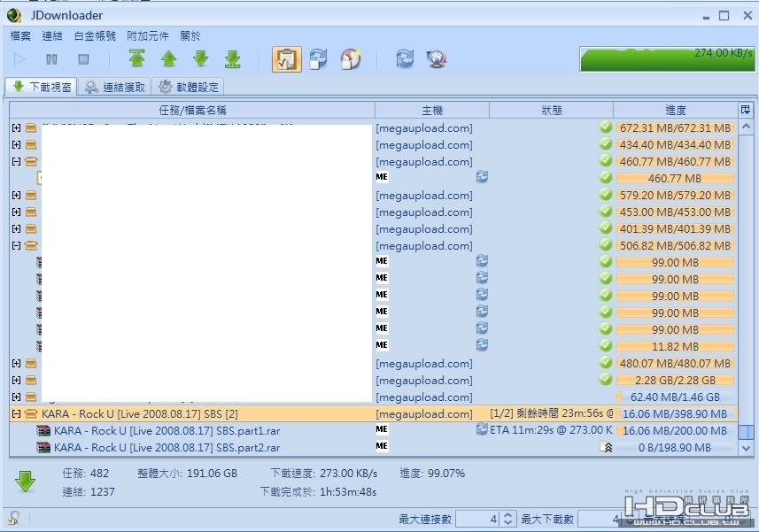The height and width of the screenshot is (532, 759).
Task: Select KARA - Rock U SBS.part1.rar file
Action: pos(167,431)
